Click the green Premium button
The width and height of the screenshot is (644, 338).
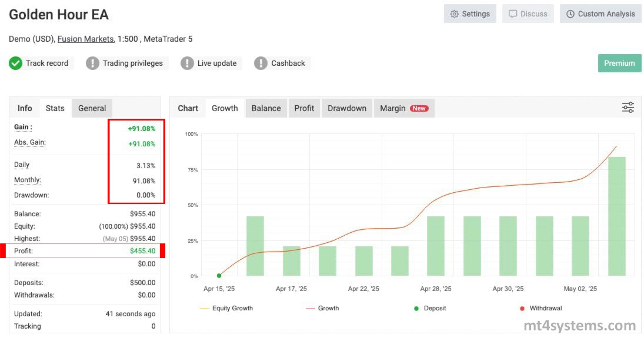click(x=619, y=63)
